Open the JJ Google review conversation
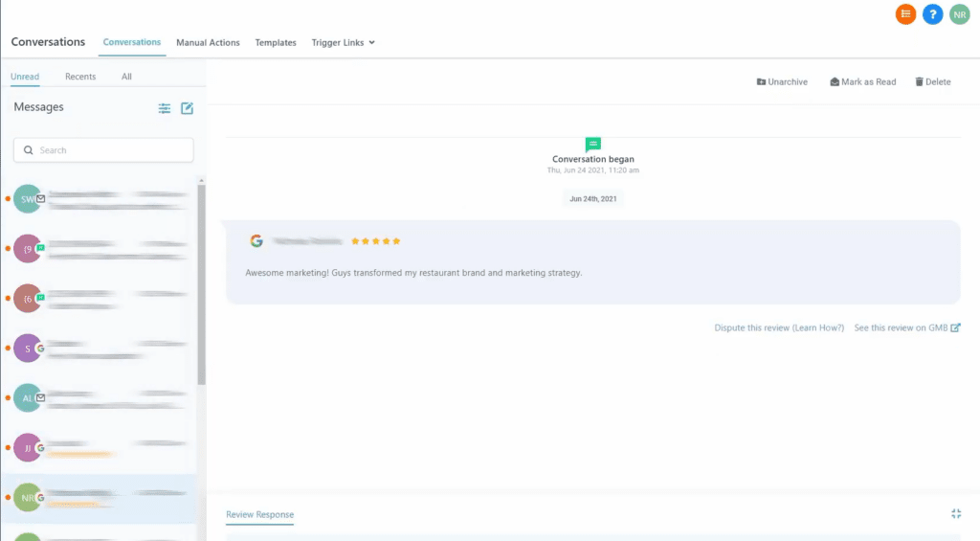980x541 pixels. click(100, 448)
